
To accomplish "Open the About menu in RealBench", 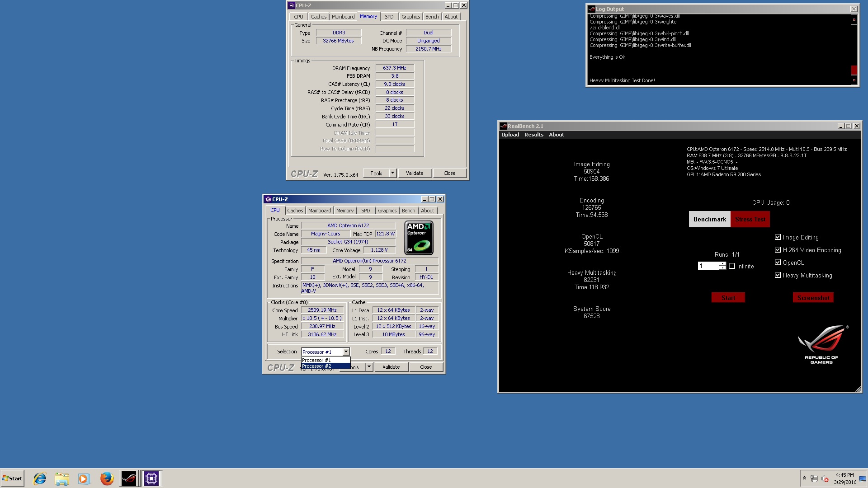I will click(x=557, y=135).
